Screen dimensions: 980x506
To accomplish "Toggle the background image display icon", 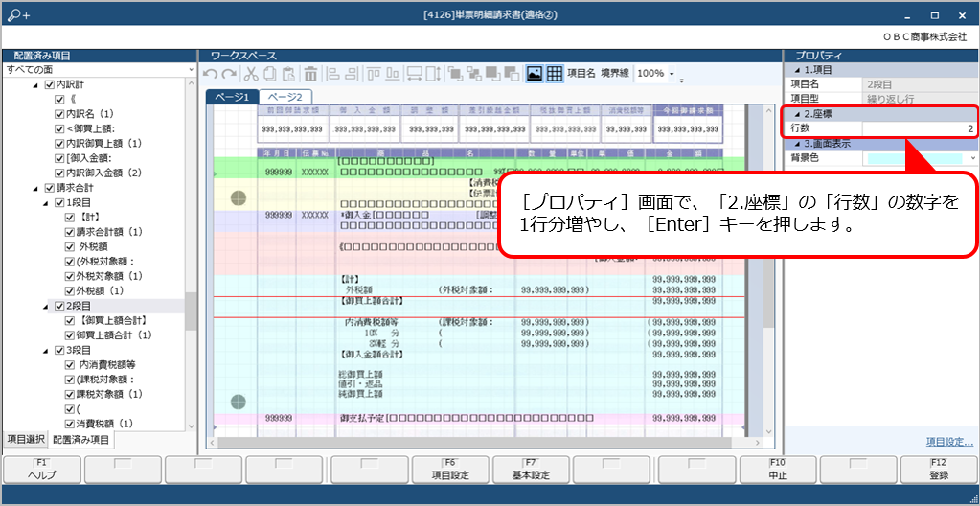I will tap(535, 74).
